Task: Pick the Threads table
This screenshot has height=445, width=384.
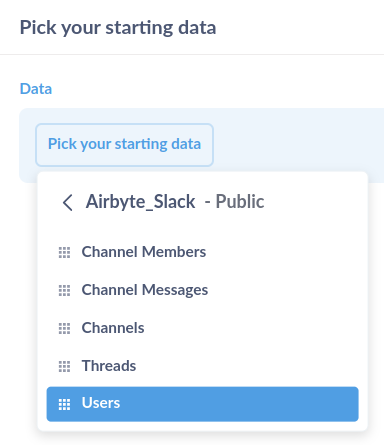Action: (x=202, y=366)
